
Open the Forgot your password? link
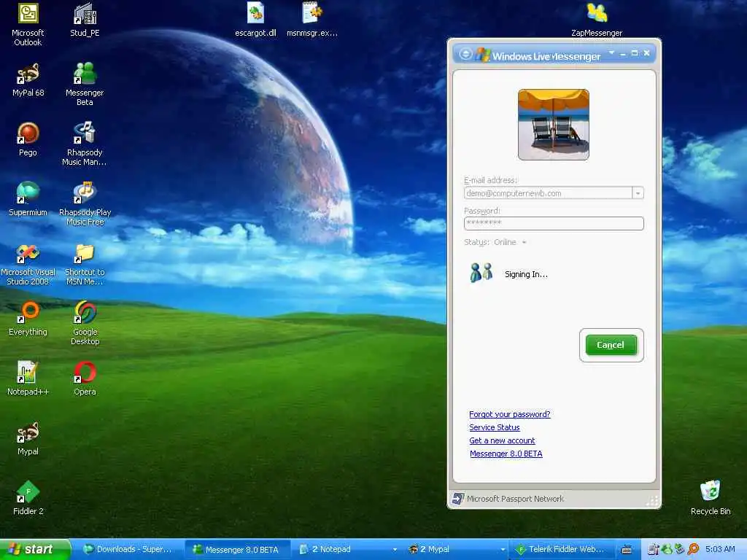(x=510, y=414)
